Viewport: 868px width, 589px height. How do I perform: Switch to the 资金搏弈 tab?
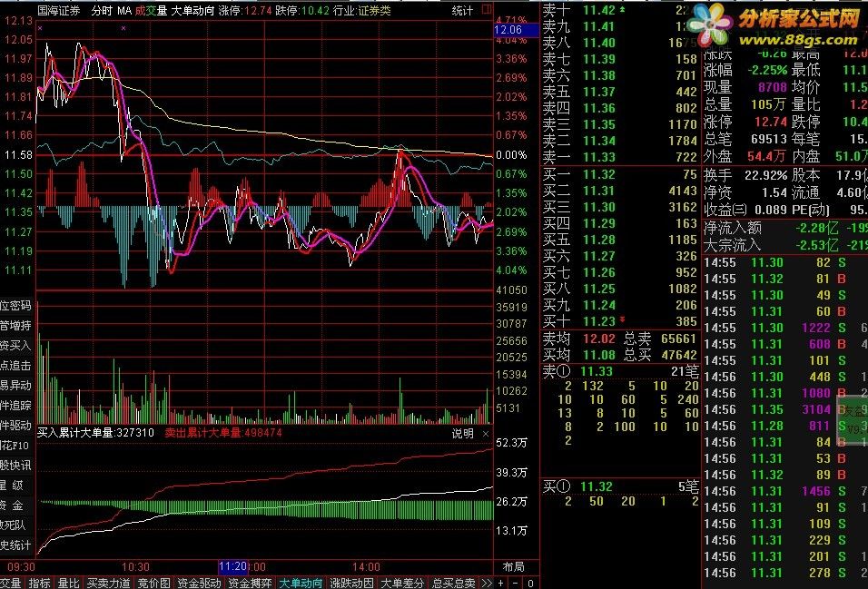click(250, 583)
